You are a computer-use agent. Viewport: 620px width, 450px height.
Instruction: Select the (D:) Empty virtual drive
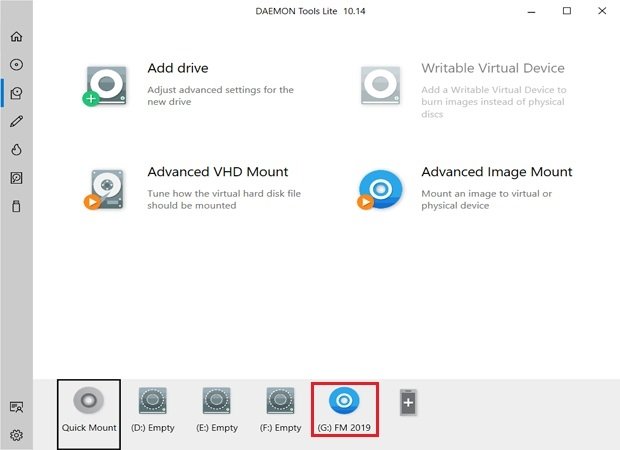tap(153, 410)
